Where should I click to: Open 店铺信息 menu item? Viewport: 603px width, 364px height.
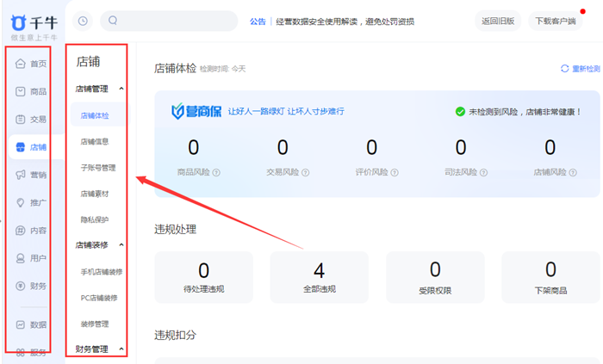[x=95, y=141]
